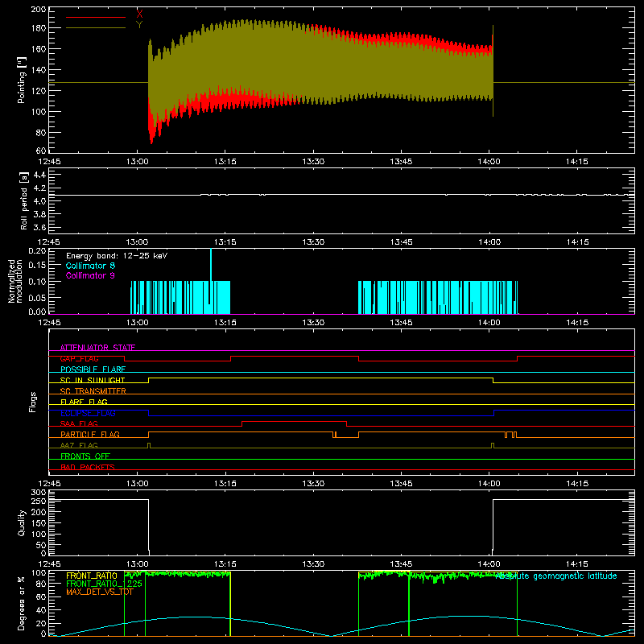Select the BAD_PACKETS flag label
The width and height of the screenshot is (644, 644).
point(88,467)
